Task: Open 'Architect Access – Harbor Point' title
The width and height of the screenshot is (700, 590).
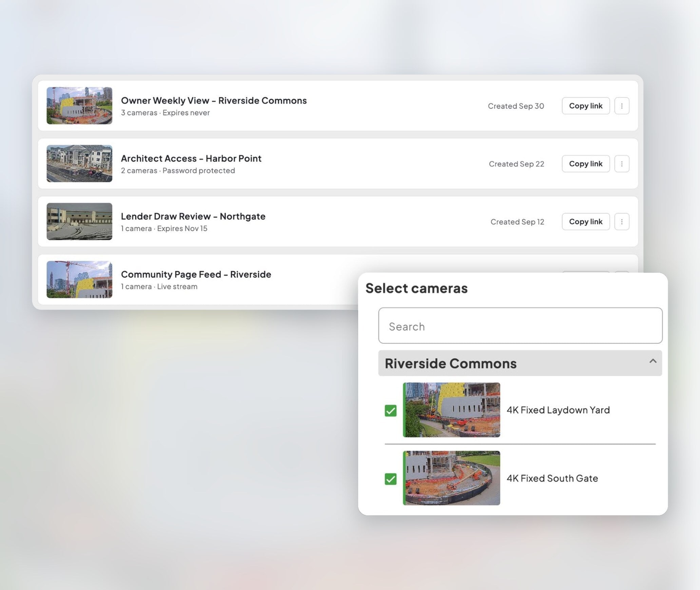Action: pyautogui.click(x=191, y=159)
